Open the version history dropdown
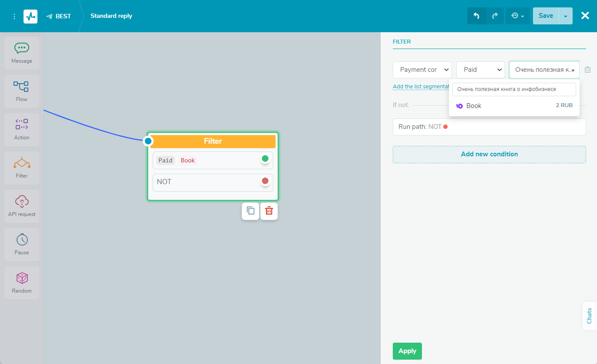 pos(517,16)
